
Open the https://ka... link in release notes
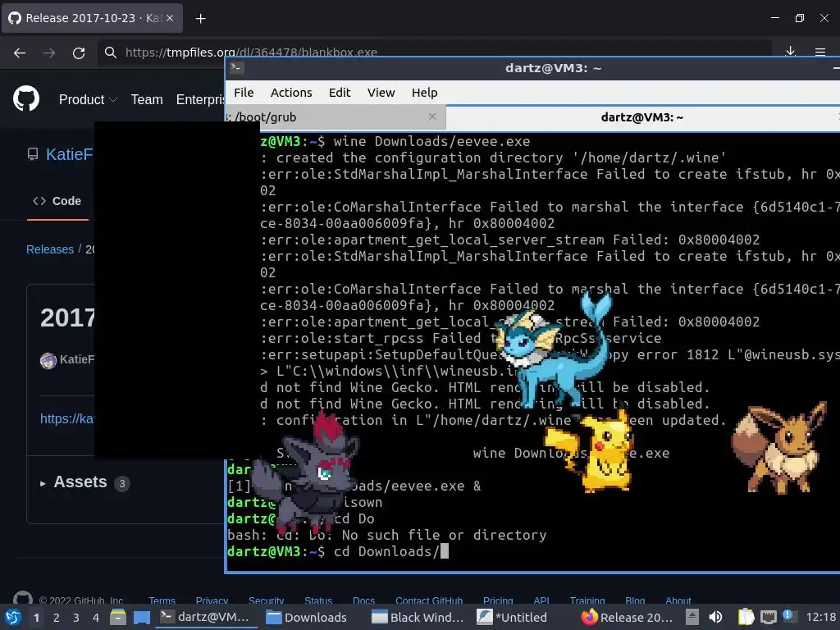point(67,418)
